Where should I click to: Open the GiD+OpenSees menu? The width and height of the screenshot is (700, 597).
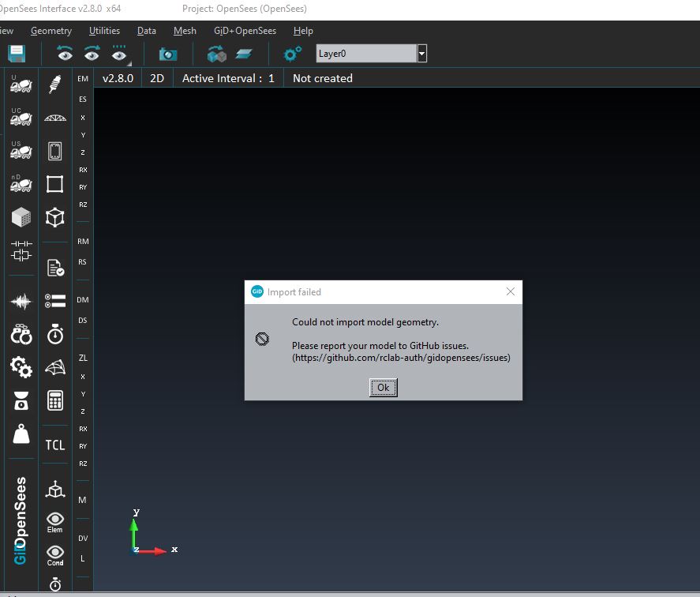245,31
